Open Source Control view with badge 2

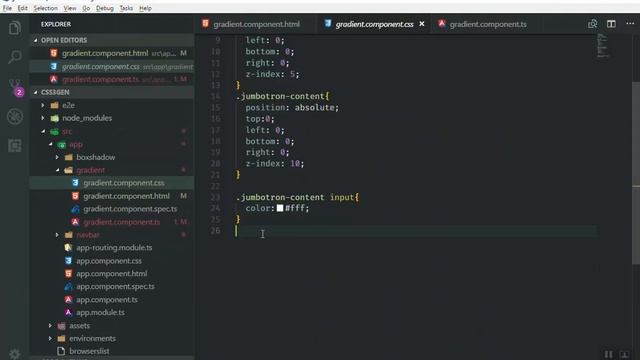(15, 87)
